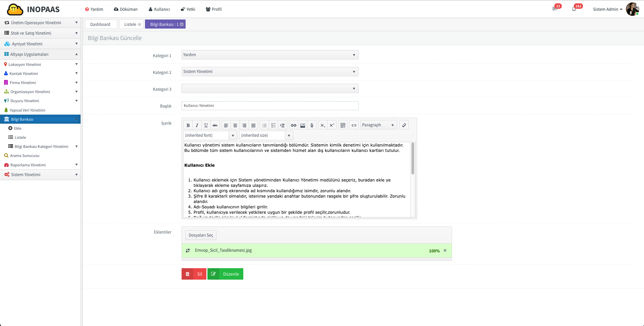Insert ordered numbered list

click(274, 125)
